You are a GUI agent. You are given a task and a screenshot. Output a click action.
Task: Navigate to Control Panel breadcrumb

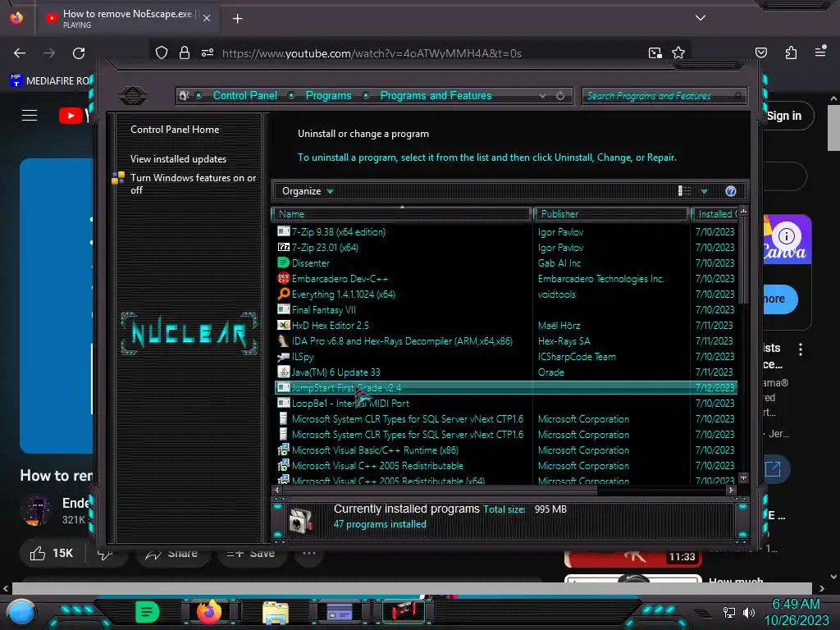[245, 96]
